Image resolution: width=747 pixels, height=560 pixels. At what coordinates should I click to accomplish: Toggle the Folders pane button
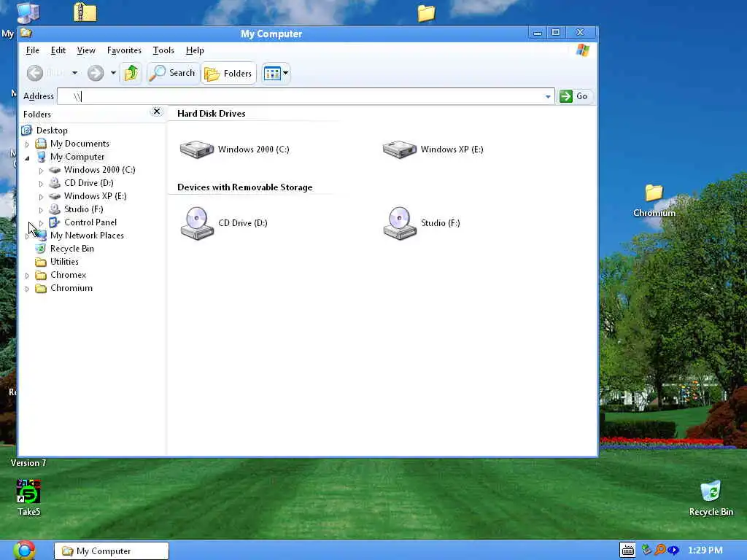tap(228, 74)
